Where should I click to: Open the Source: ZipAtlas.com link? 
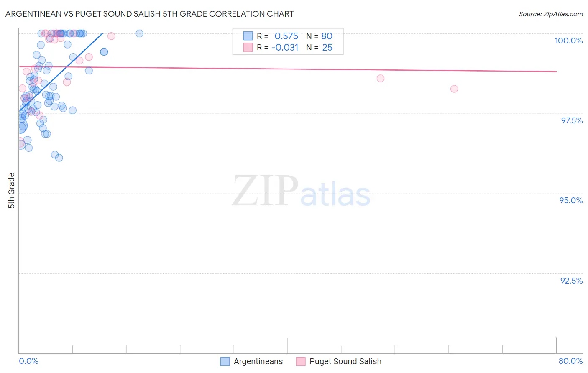[x=551, y=14]
